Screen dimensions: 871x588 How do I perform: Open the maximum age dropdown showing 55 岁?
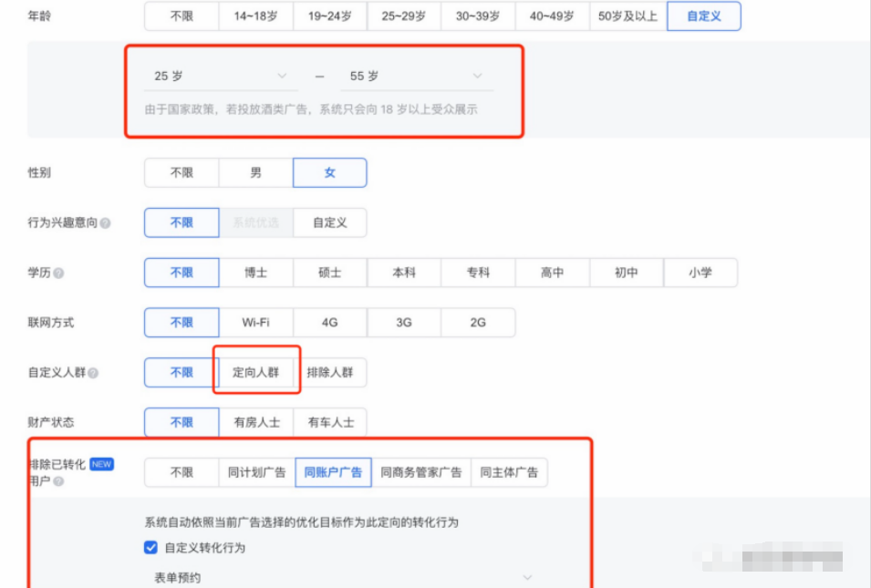coord(415,77)
